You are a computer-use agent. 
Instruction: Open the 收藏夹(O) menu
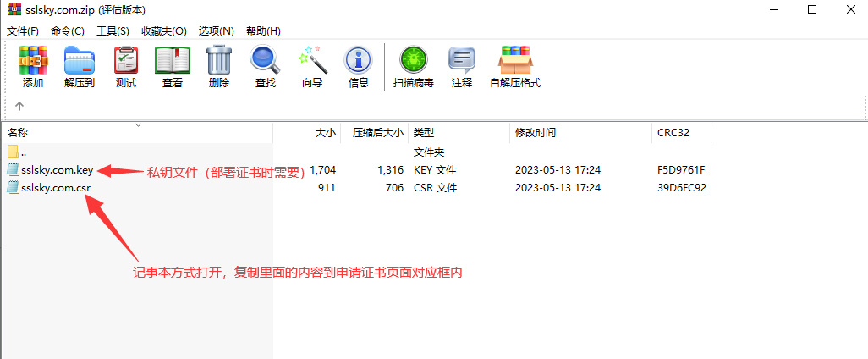click(x=164, y=31)
